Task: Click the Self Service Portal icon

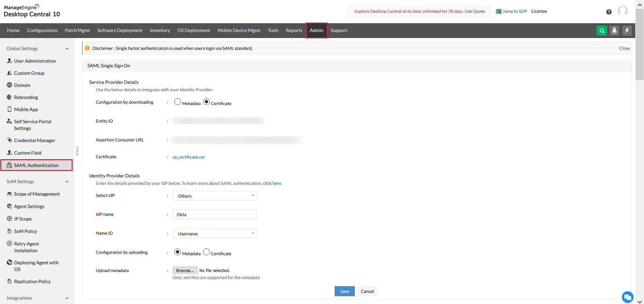Action: pos(9,121)
